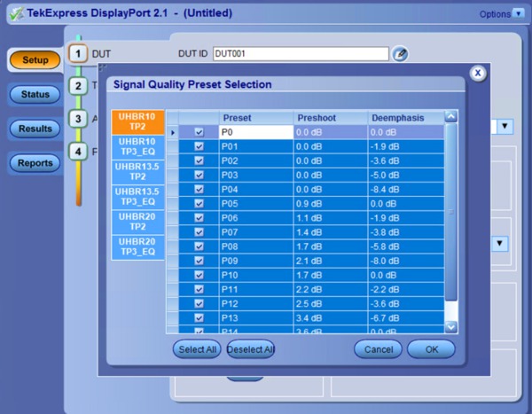The height and width of the screenshot is (414, 532).
Task: Click the DUT ID text field
Action: coord(301,54)
